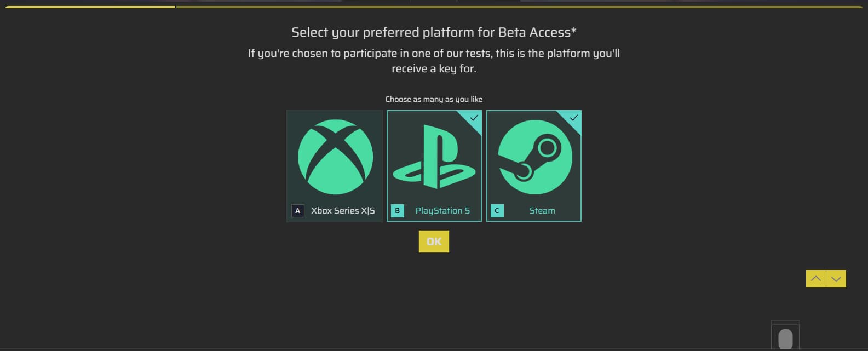Screen dimensions: 868x351
Task: Confirm selection with the OK button
Action: [x=434, y=241]
